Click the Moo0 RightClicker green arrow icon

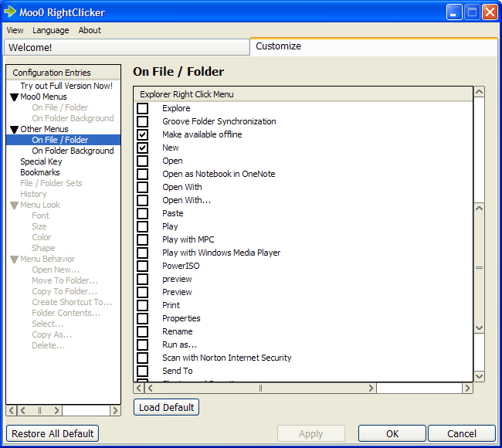click(x=10, y=12)
